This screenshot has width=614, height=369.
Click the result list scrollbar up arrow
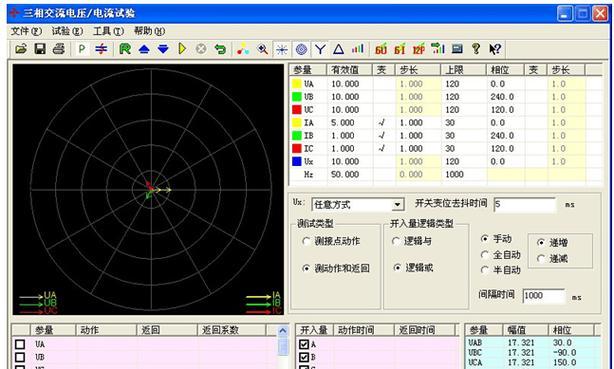282,331
